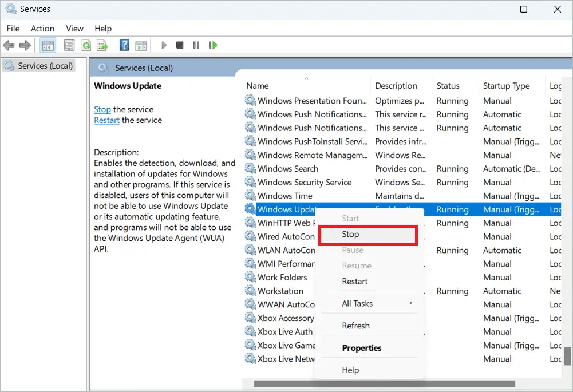
Task: Click the blue Help toolbar icon
Action: (x=124, y=45)
